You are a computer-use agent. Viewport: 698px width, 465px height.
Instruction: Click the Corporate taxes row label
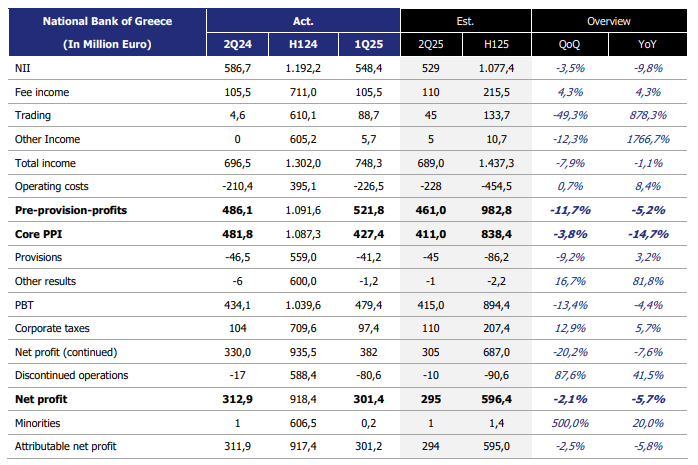(x=52, y=328)
